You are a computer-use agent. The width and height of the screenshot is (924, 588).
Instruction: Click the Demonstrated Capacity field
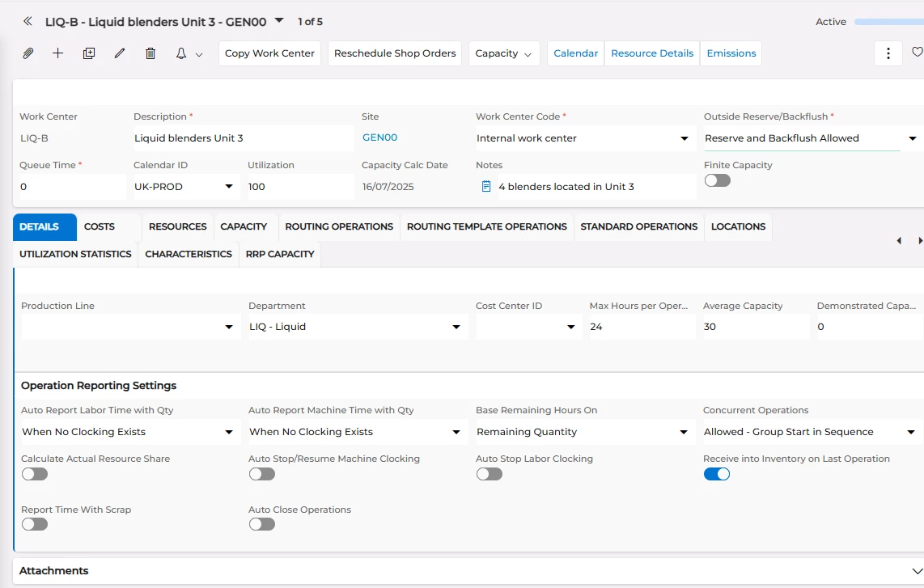tap(871, 327)
